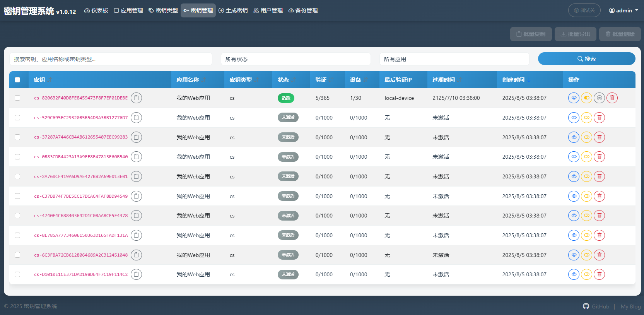Screen dimensions: 644x315
Task: View details of key cs-820632F40D8F eye icon
Action: (574, 98)
